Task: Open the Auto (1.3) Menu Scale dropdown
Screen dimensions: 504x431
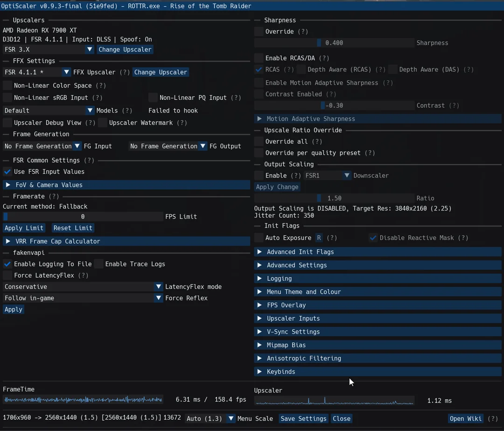Action: (x=210, y=418)
